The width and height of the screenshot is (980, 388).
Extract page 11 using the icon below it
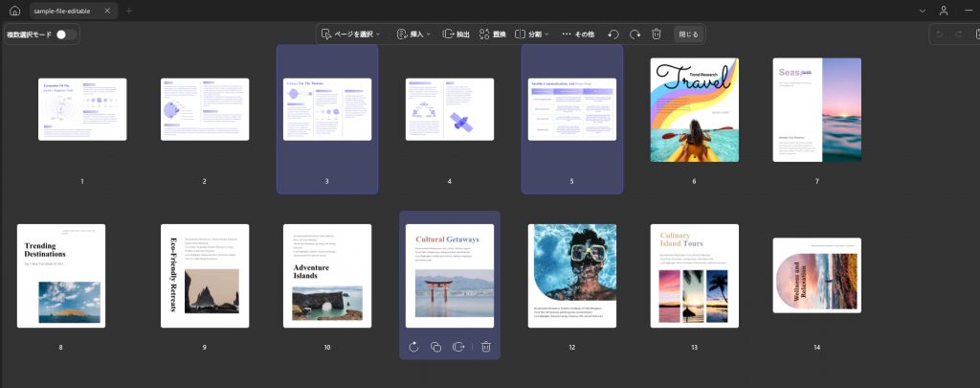click(458, 347)
